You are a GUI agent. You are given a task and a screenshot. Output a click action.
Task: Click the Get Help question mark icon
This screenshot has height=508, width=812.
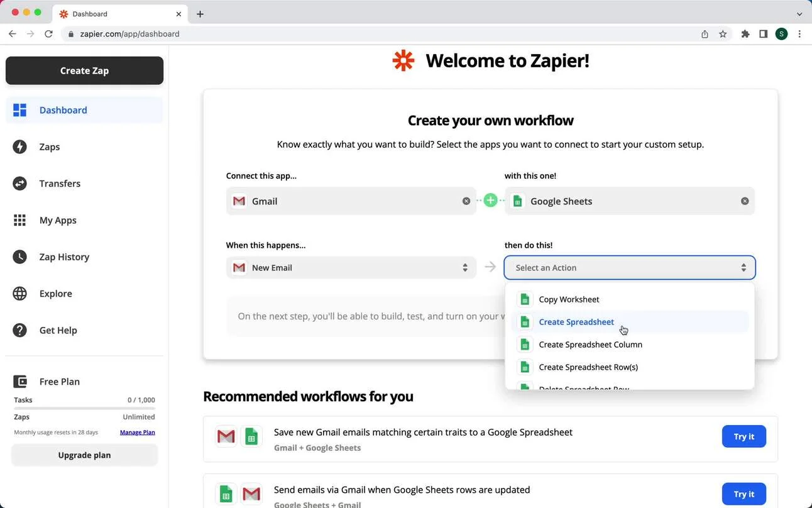pos(20,330)
